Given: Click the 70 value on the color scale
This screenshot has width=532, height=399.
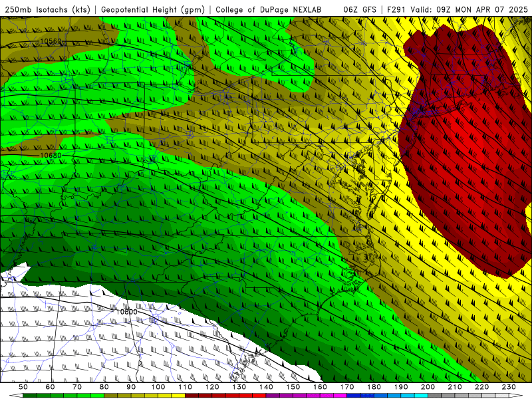Looking at the screenshot, I should coord(77,387).
